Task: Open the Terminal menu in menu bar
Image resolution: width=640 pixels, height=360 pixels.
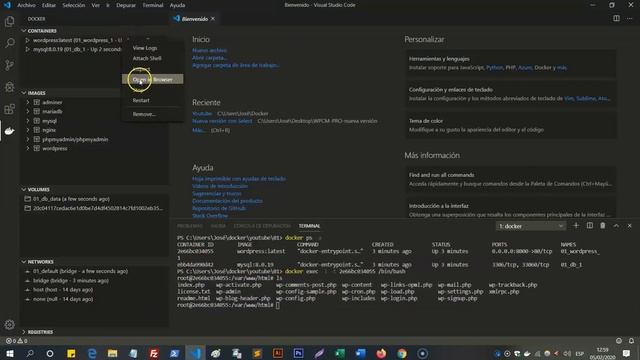Action: 153,5
